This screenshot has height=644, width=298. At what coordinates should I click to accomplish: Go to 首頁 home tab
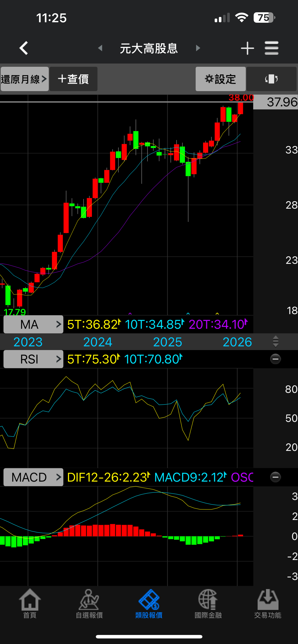(30, 604)
